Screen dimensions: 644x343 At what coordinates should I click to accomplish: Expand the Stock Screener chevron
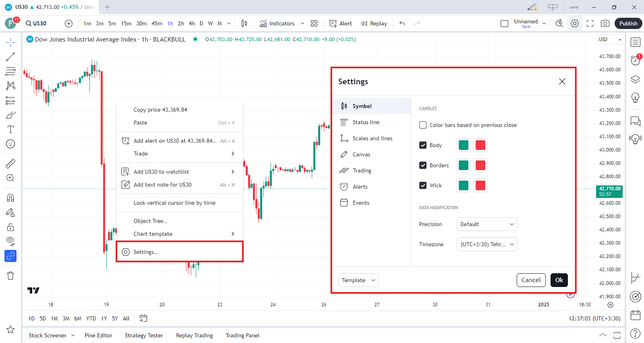pyautogui.click(x=73, y=335)
